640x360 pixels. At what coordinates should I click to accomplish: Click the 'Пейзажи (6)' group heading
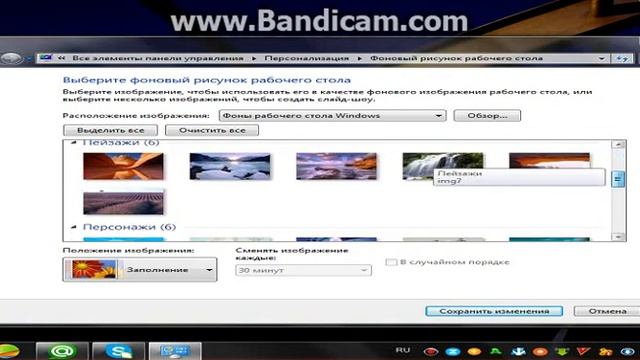(x=121, y=142)
